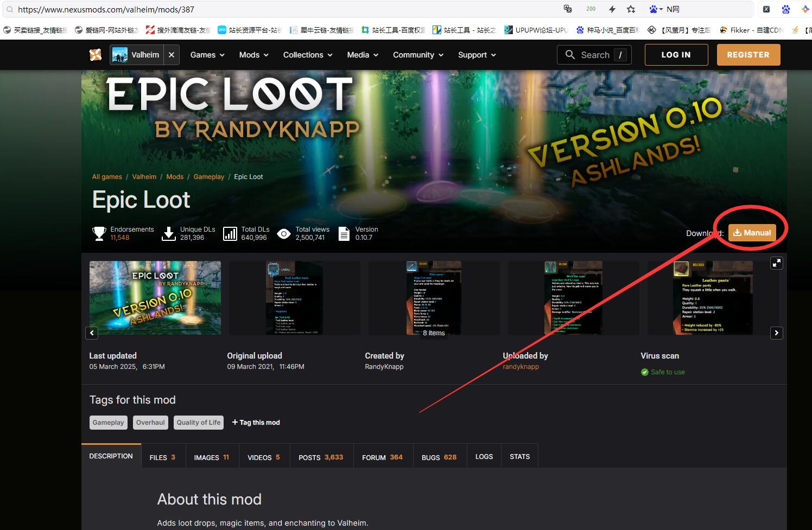Open the Gameplay breadcrumb category
Image resolution: width=812 pixels, height=530 pixels.
[209, 177]
